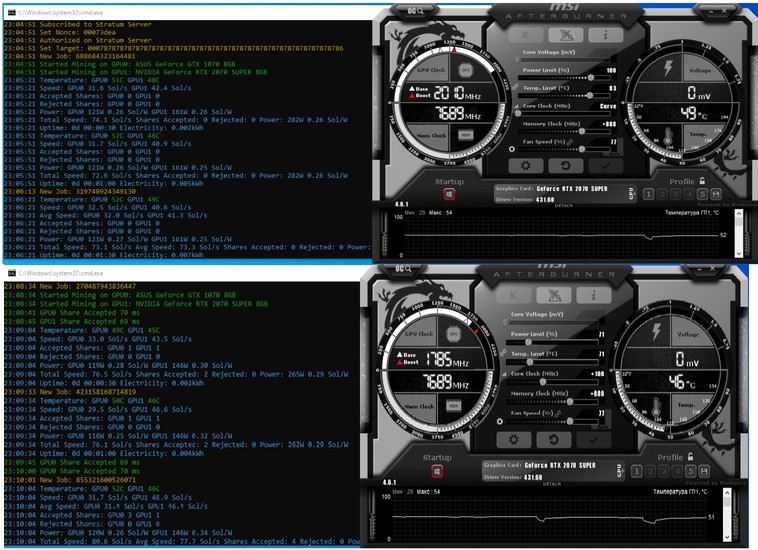This screenshot has height=550, width=758.
Task: Expand GPU selector in the 49°C Afterburner
Action: tap(631, 193)
